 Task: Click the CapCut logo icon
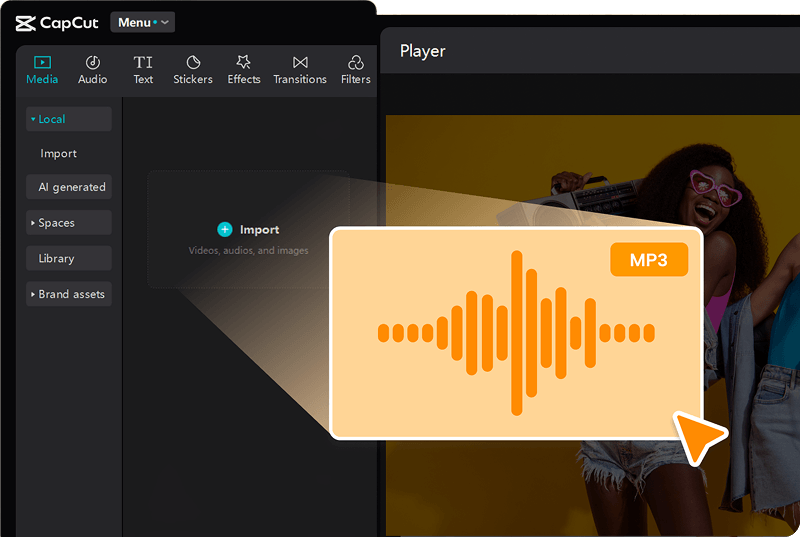26,23
